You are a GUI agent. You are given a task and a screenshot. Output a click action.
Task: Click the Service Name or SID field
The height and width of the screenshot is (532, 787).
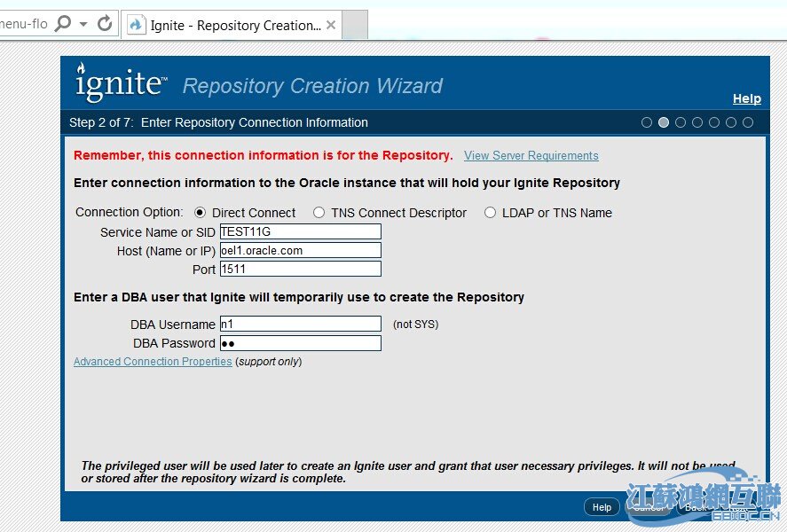tap(301, 231)
